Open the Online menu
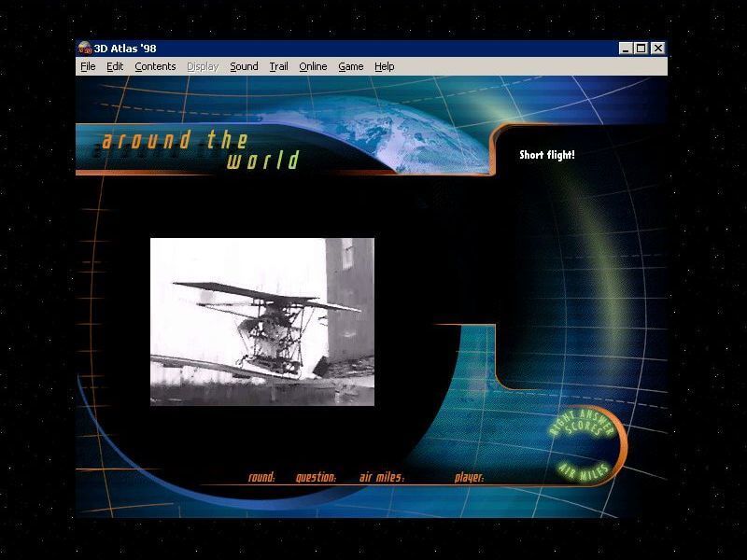 pyautogui.click(x=313, y=66)
